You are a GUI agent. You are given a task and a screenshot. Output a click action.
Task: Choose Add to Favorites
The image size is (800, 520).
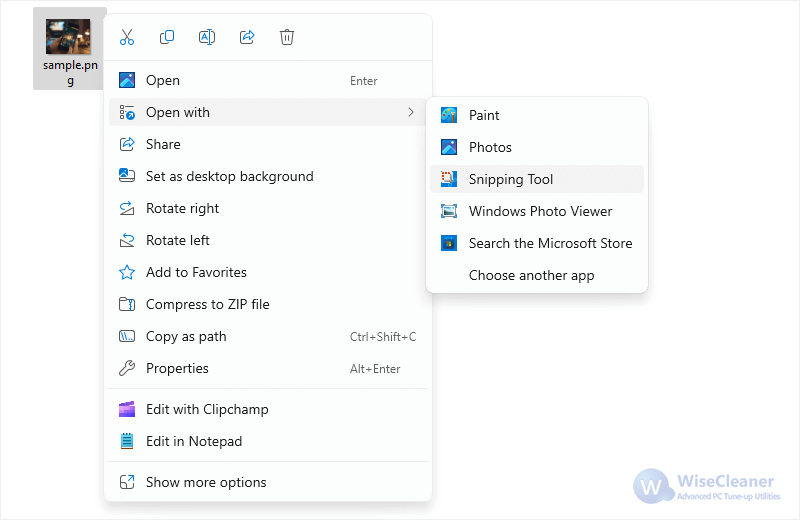coord(268,273)
